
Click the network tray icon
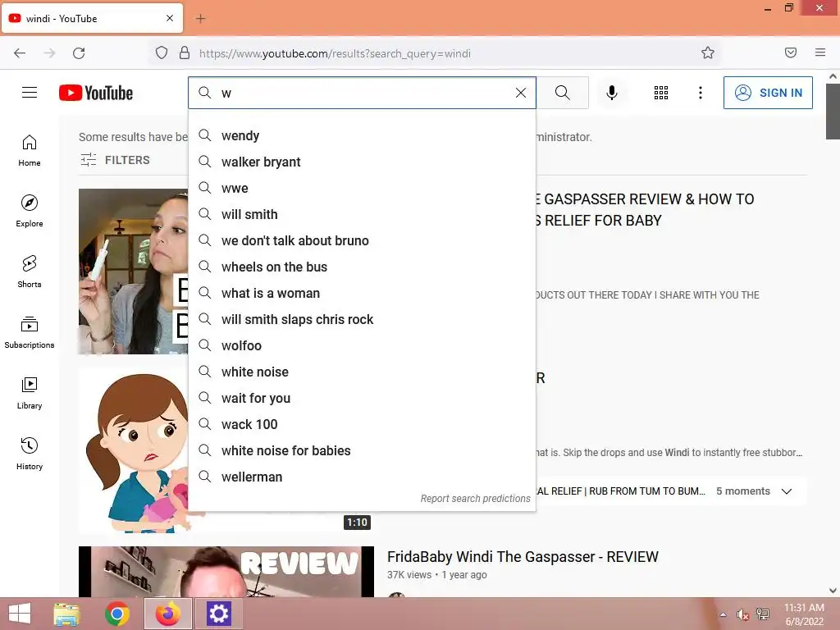[763, 614]
